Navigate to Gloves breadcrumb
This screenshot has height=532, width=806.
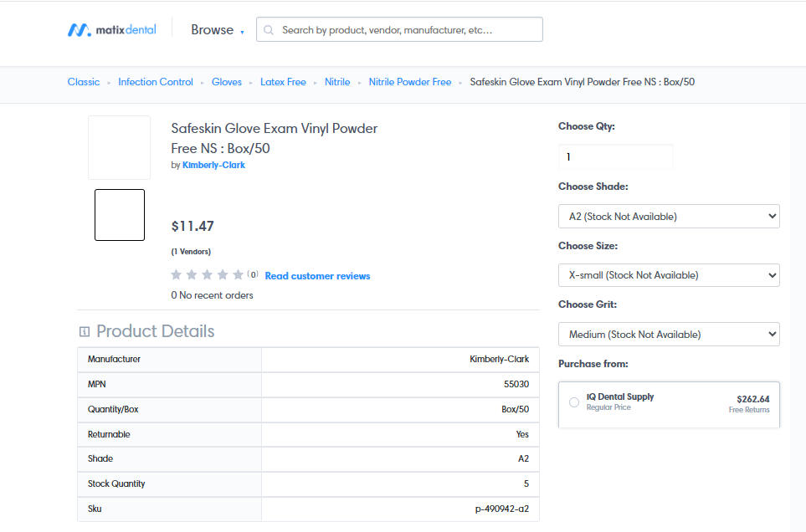point(227,82)
